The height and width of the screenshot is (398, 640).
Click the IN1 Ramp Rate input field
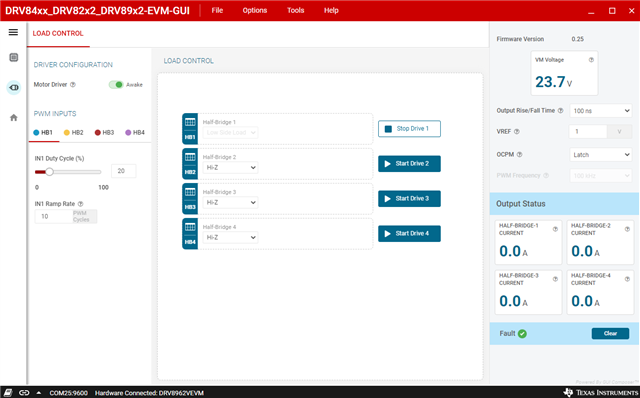(x=53, y=216)
